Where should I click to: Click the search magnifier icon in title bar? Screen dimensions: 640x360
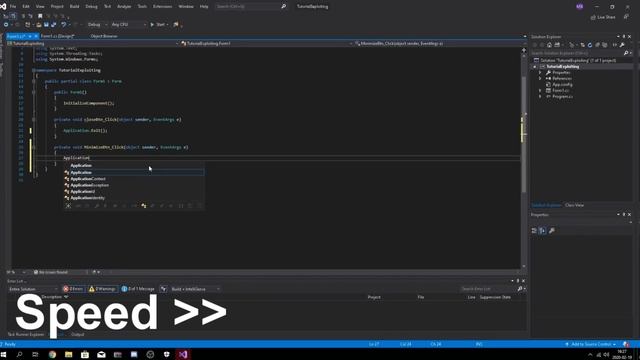pyautogui.click(x=284, y=7)
